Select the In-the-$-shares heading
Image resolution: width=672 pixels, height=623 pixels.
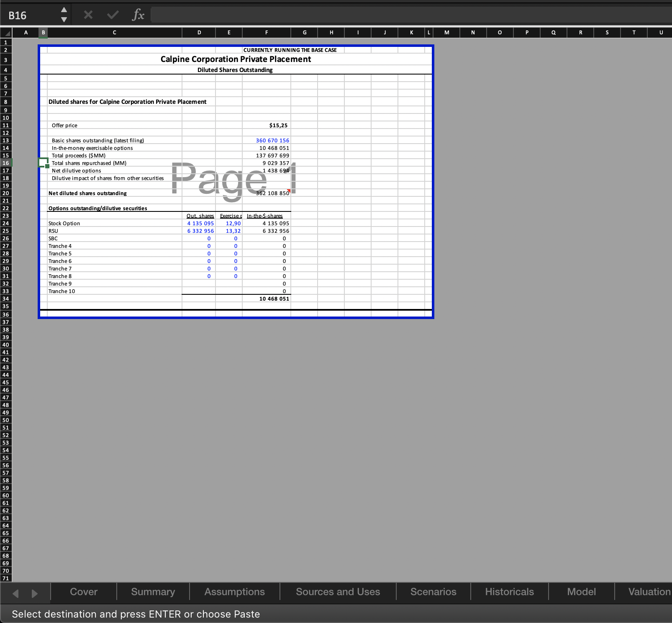click(264, 216)
